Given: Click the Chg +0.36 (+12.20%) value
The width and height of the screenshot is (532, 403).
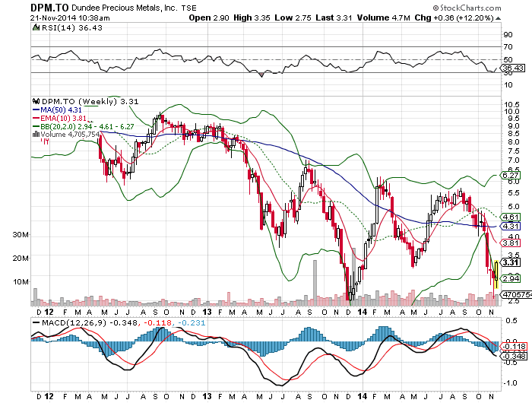Looking at the screenshot, I should (454, 17).
